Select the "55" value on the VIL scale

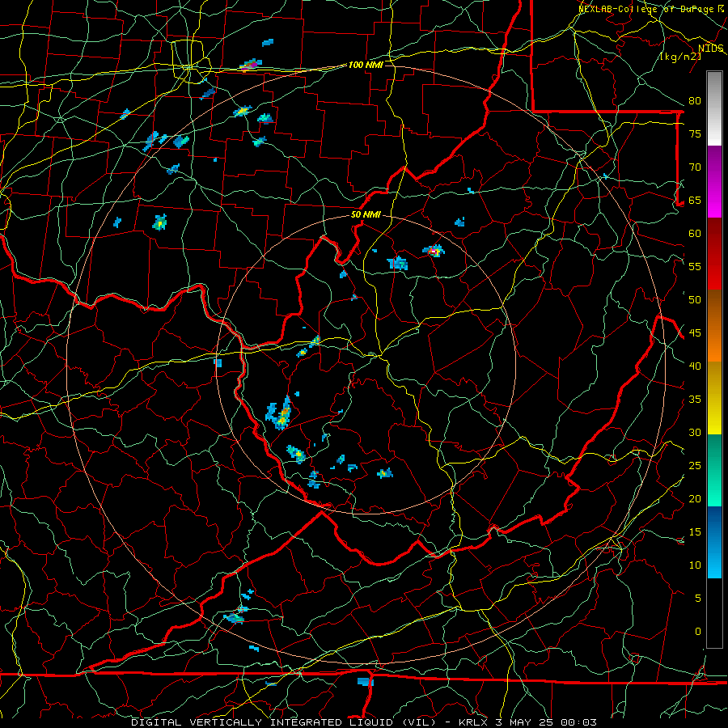tap(695, 267)
